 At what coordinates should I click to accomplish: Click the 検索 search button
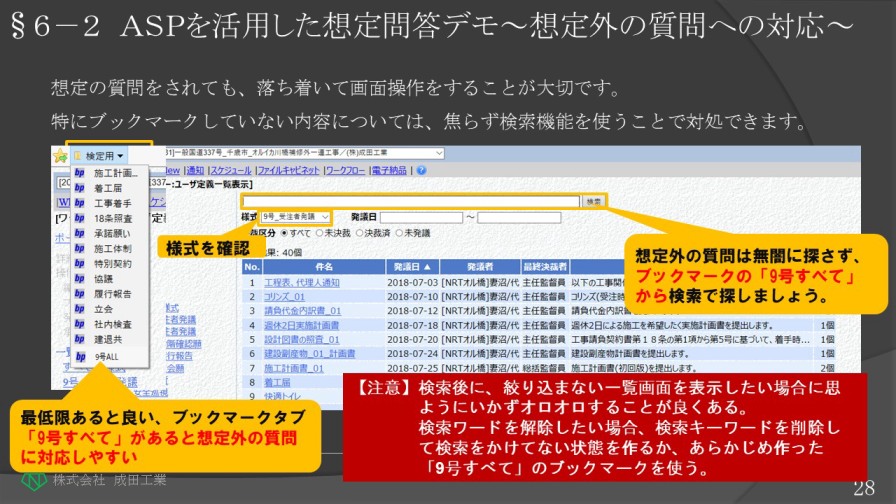[x=593, y=201]
